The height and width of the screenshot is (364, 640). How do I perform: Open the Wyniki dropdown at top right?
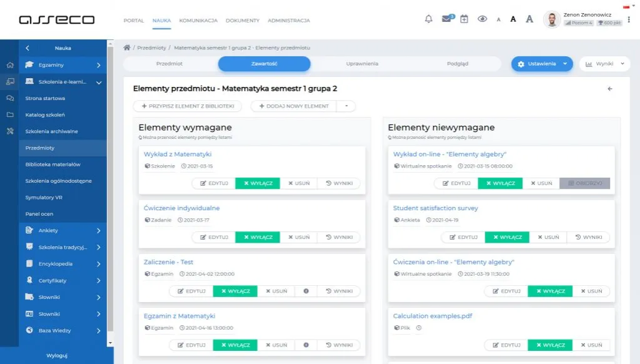[603, 64]
